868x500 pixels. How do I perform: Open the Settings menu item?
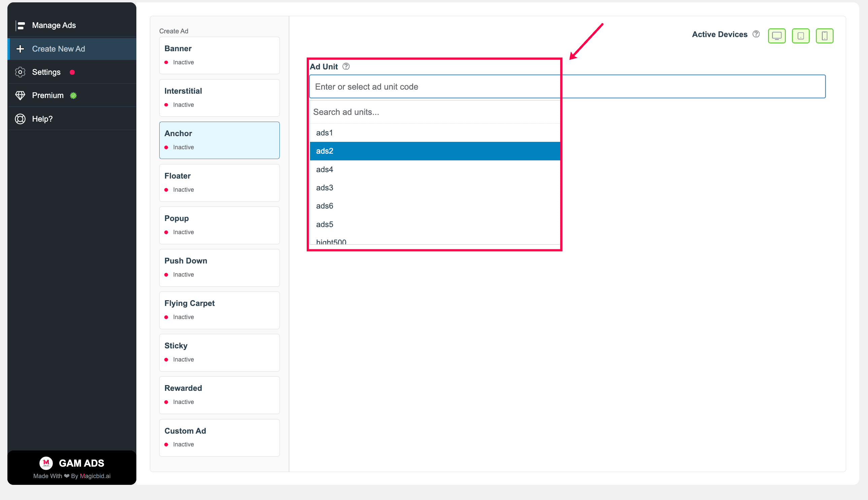coord(72,72)
